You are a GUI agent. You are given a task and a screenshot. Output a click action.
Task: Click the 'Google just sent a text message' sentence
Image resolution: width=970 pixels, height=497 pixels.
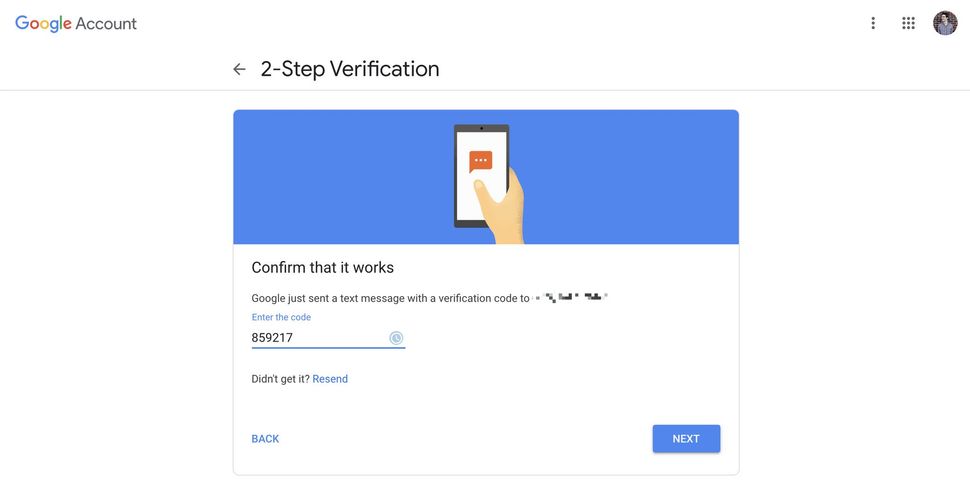click(x=390, y=298)
